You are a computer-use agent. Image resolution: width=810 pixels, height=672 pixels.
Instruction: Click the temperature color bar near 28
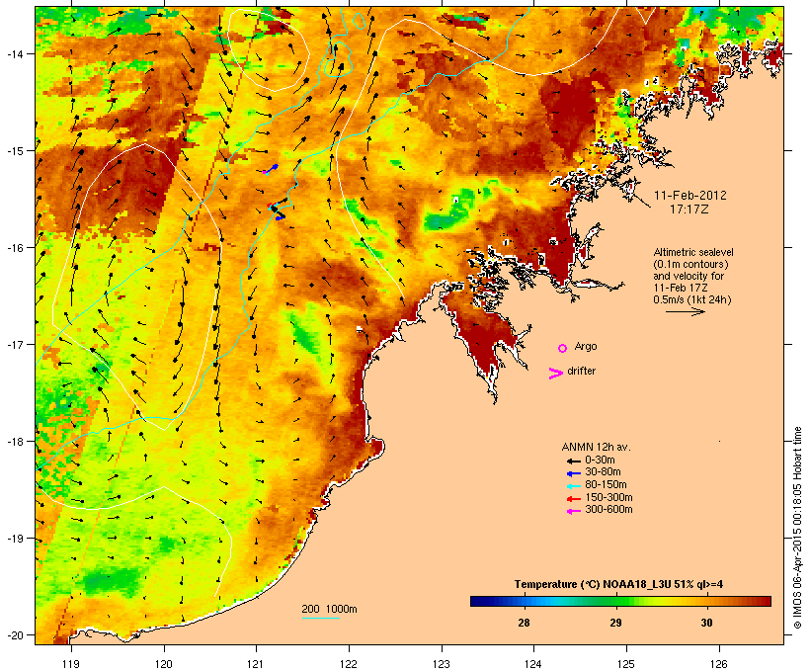524,601
